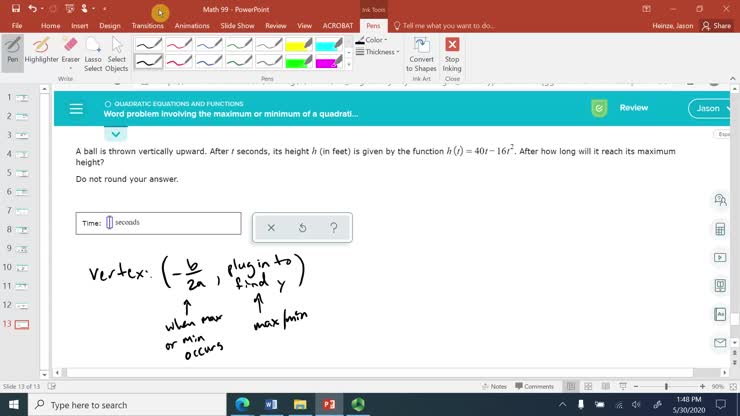Click the Windows Start button
740x416 pixels.
click(x=14, y=405)
